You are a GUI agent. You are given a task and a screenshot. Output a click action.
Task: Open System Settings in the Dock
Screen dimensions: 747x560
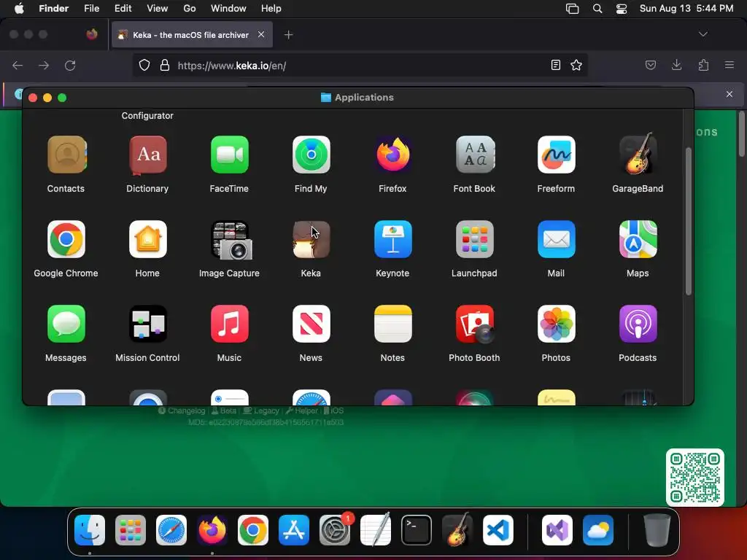pyautogui.click(x=334, y=530)
